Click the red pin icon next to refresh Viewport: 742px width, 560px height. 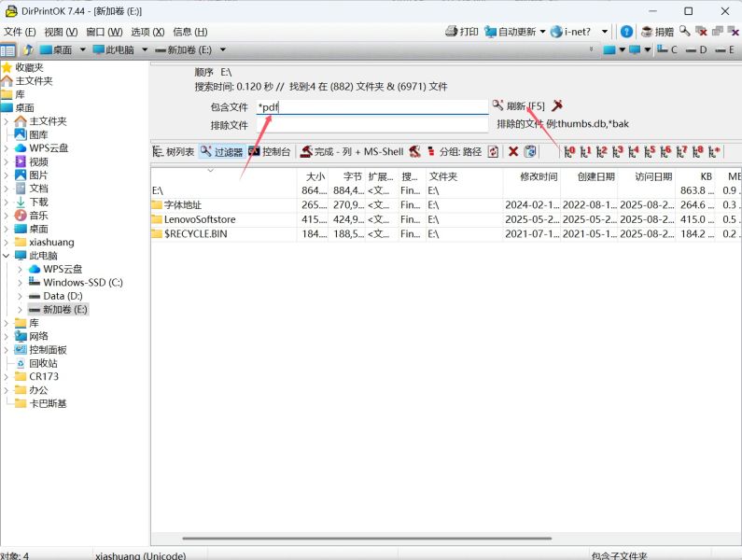tap(557, 105)
